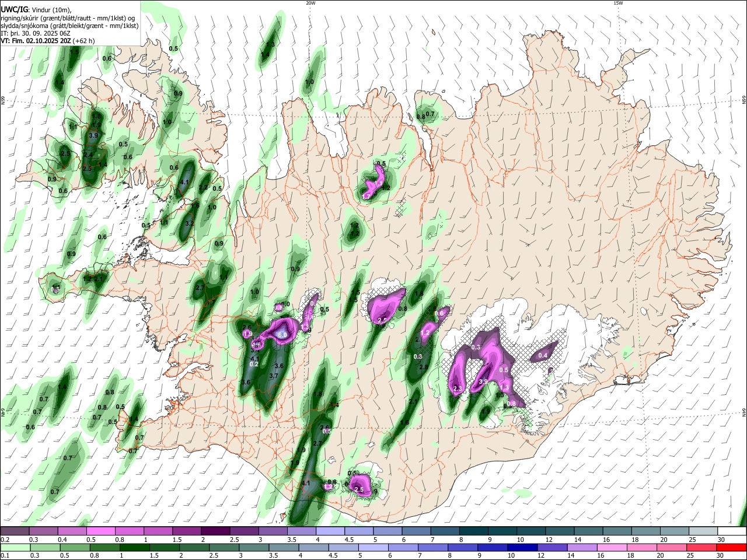Click the white 30 swatch in the snow legend

[732, 531]
